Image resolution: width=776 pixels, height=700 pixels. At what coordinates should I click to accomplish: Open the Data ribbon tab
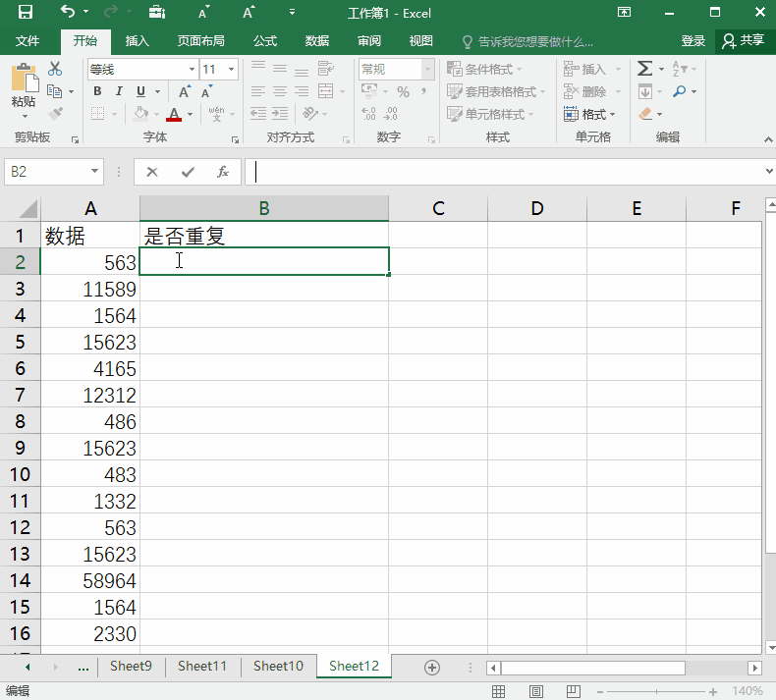tap(317, 41)
